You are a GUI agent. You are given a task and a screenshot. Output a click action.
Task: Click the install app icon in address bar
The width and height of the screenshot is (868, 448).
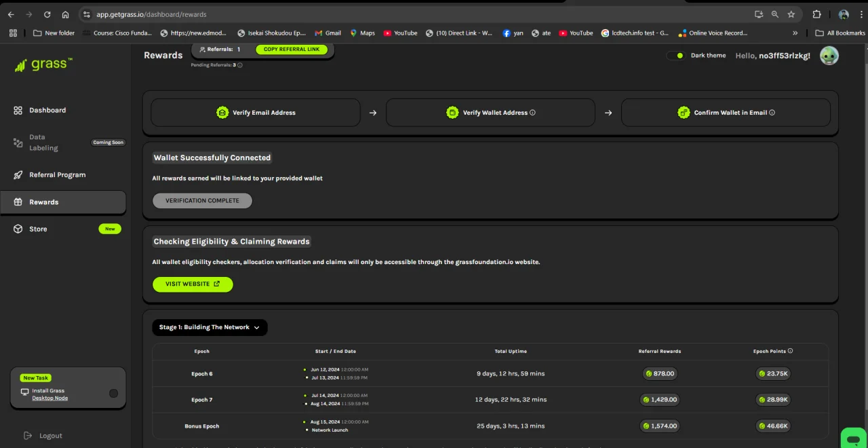(759, 14)
